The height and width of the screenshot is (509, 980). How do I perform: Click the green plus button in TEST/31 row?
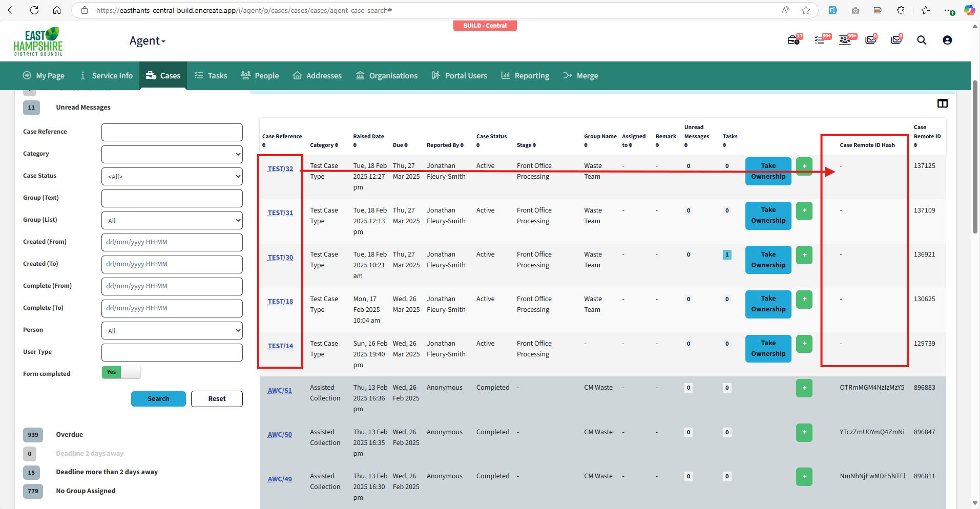pos(804,210)
